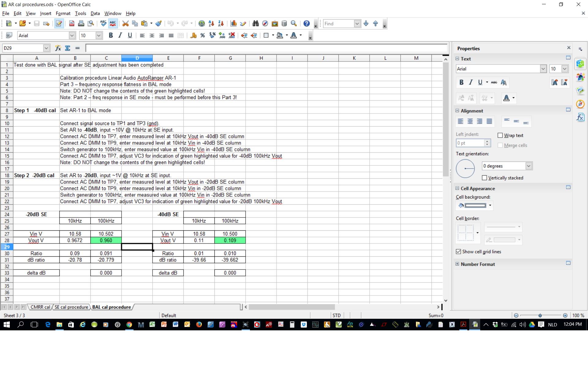Open the Format menu
588x390 pixels.
[x=63, y=13]
